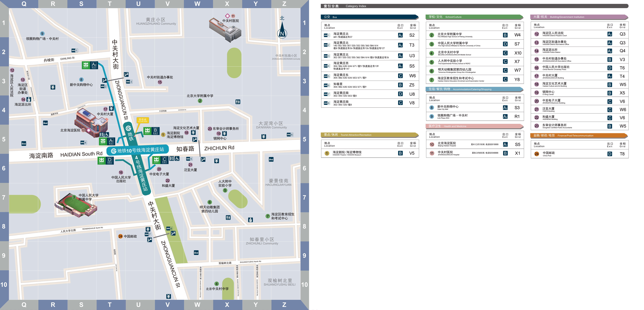The height and width of the screenshot is (310, 644).
Task: Click 'ZHICHUN Rd' road label
Action: (x=219, y=148)
